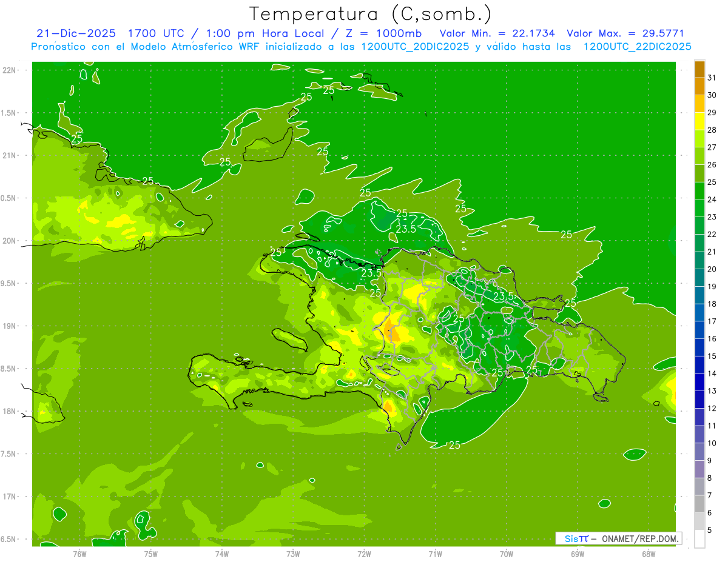Click the blue legend swatch between 15 and 16
This screenshot has width=728, height=562.
point(699,347)
